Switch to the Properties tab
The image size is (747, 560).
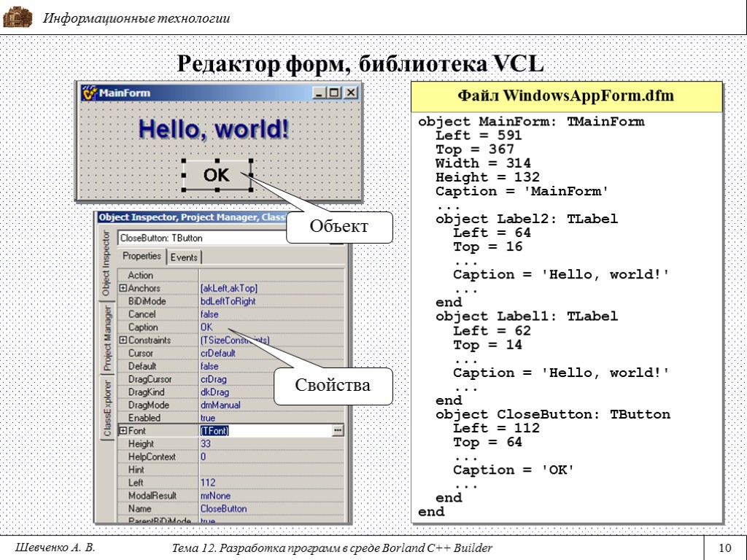(142, 256)
